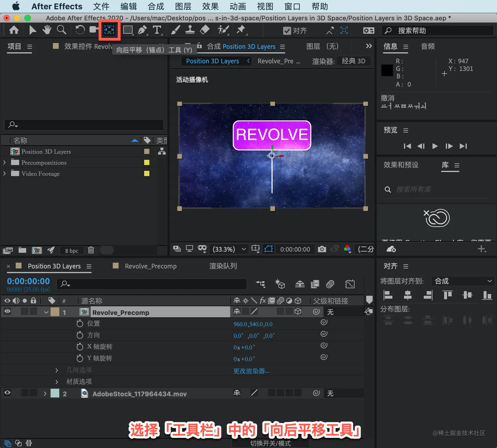Screen dimensions: 497x448
Task: Show channel and color management settings
Action: click(x=347, y=249)
